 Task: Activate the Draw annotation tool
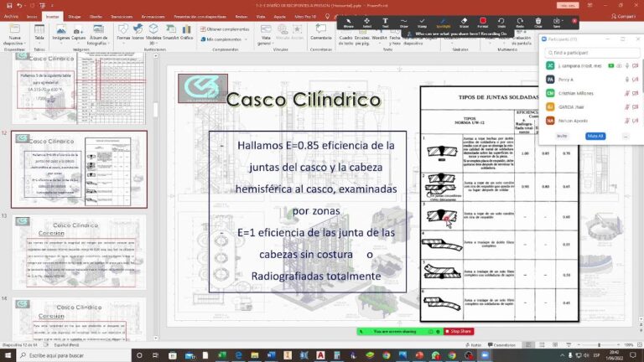(403, 23)
